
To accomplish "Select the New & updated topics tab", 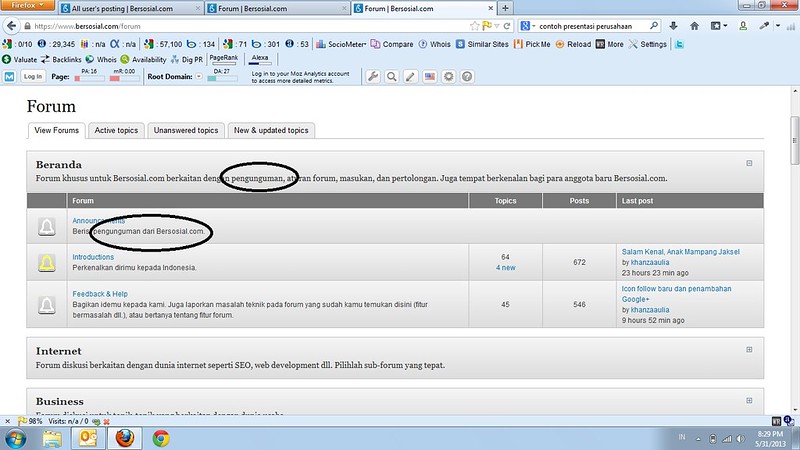I will tap(271, 130).
